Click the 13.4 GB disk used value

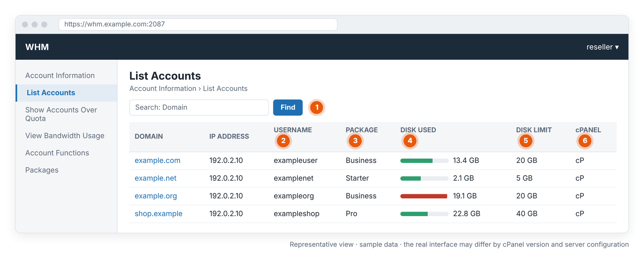466,160
